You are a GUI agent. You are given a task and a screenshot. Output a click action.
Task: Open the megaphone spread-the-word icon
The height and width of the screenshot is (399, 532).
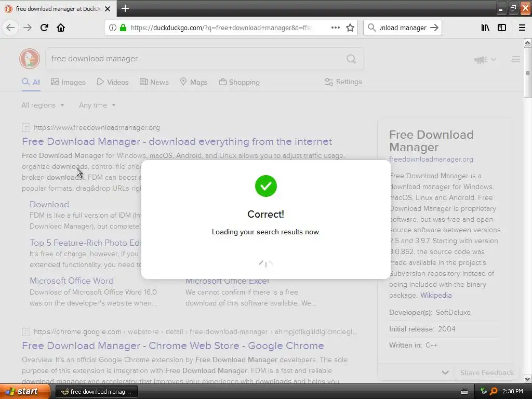(x=481, y=60)
